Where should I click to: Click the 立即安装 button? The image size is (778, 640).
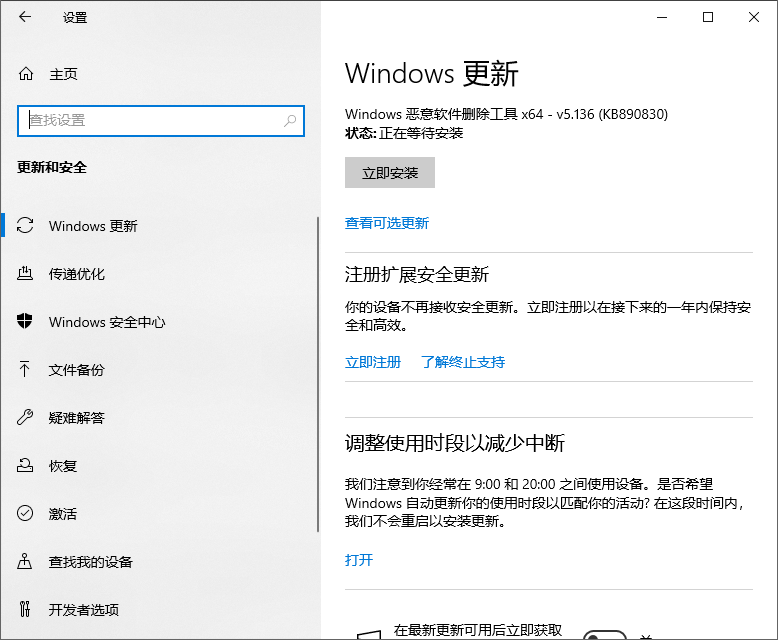390,173
